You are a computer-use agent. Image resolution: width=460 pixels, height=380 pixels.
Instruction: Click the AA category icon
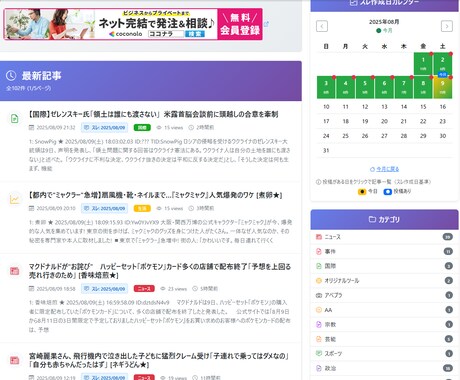(x=318, y=310)
